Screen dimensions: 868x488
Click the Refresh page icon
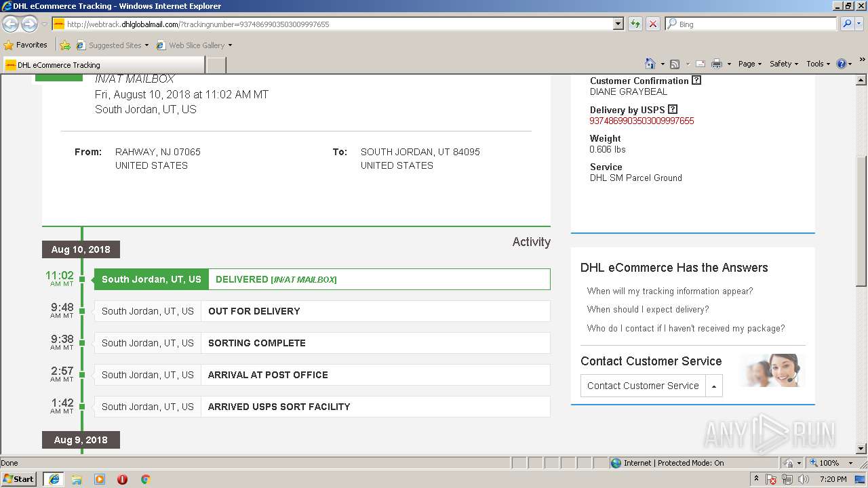[635, 24]
